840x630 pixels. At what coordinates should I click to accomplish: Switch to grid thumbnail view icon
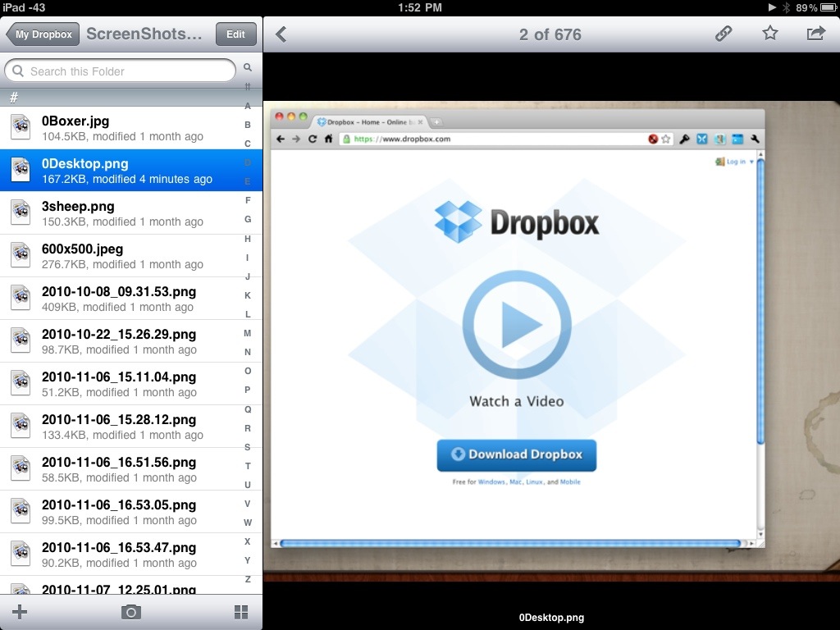(x=242, y=612)
